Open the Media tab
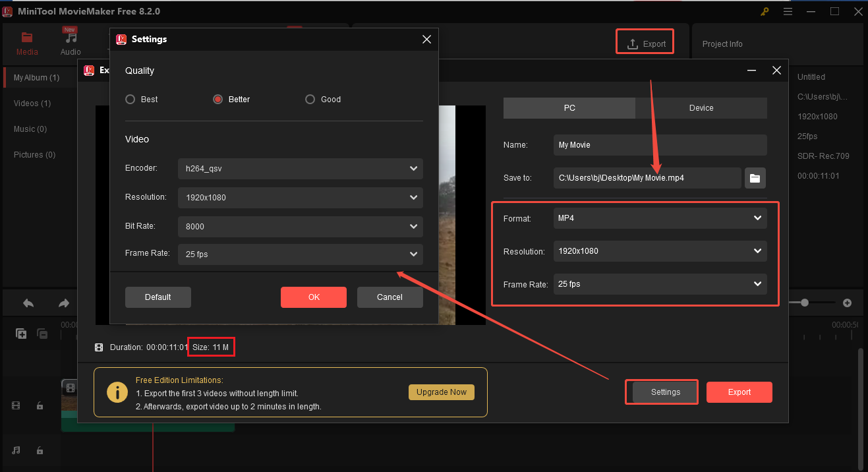The image size is (868, 472). point(27,44)
